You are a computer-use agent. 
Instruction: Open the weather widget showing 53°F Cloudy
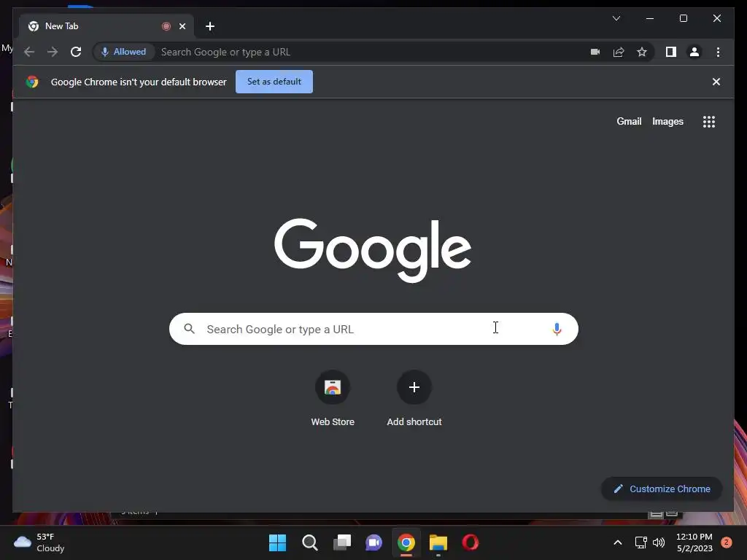click(39, 542)
